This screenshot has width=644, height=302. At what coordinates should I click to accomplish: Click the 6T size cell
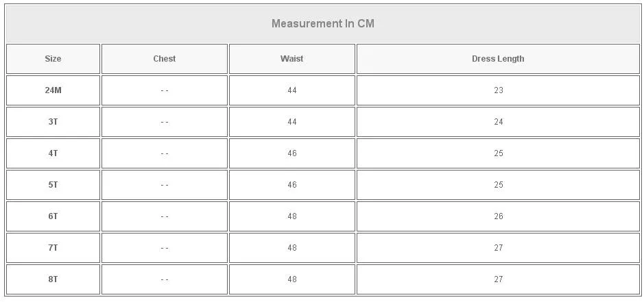[53, 216]
